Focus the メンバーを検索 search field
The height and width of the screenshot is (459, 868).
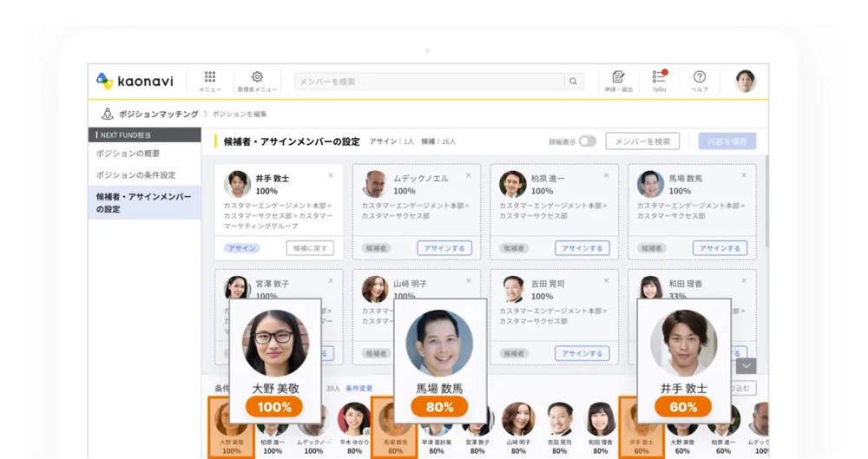(x=430, y=82)
